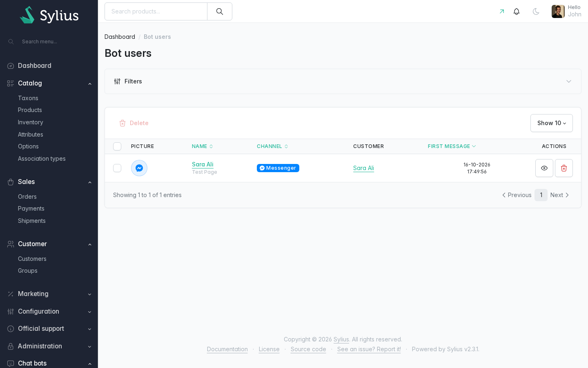Viewport: 588px width, 368px height.
Task: View Sara Ali bot user details
Action: tap(544, 168)
